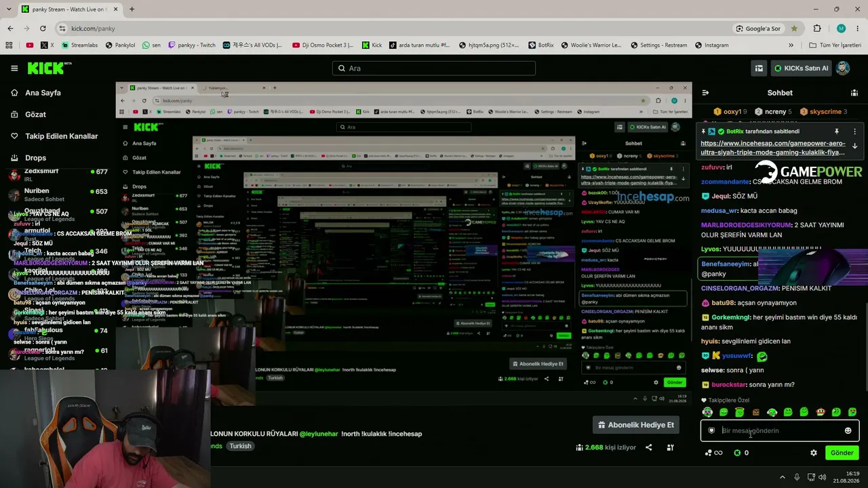Open the Chrome profile avatar
Image resolution: width=868 pixels, height=488 pixels.
click(841, 28)
